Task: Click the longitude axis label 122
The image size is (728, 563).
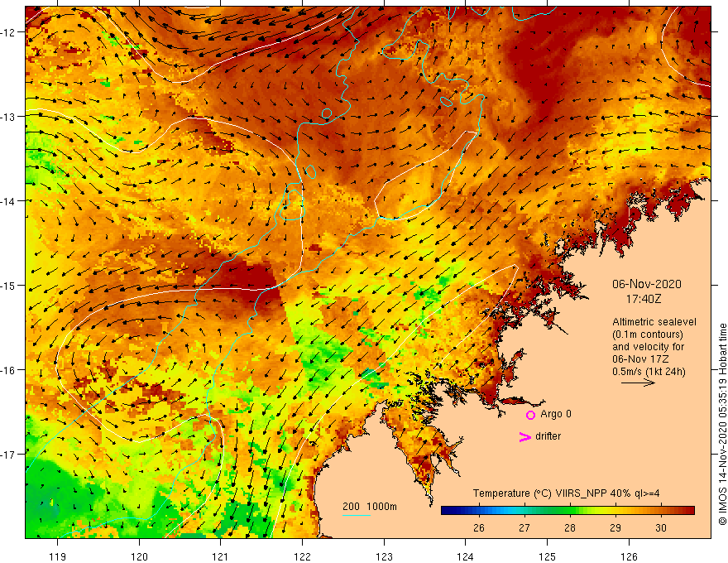Action: coord(302,556)
